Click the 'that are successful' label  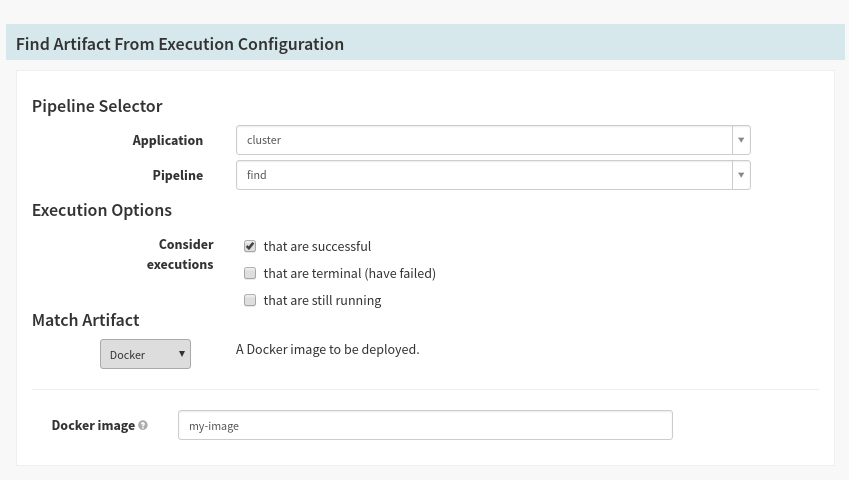pos(317,247)
